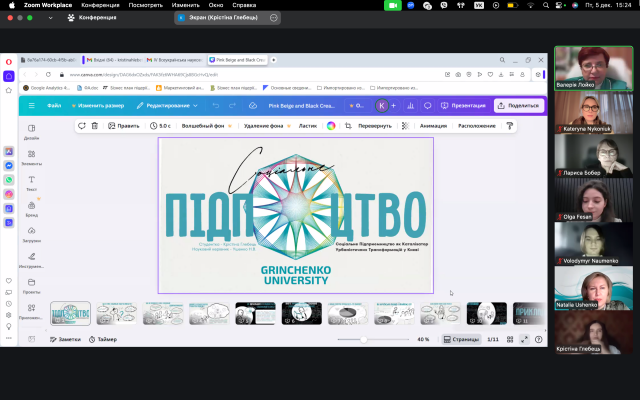Select the Текст tool in sidebar
640x400 pixels.
[x=32, y=183]
